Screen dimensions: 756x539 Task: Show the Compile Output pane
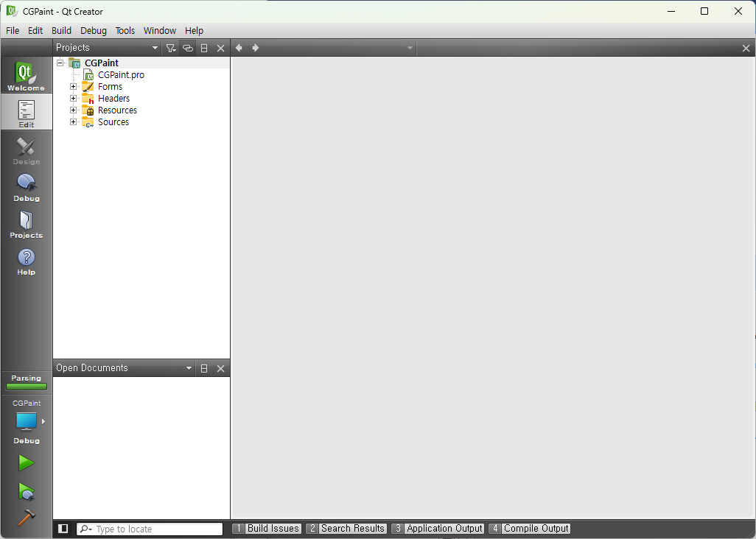[529, 529]
